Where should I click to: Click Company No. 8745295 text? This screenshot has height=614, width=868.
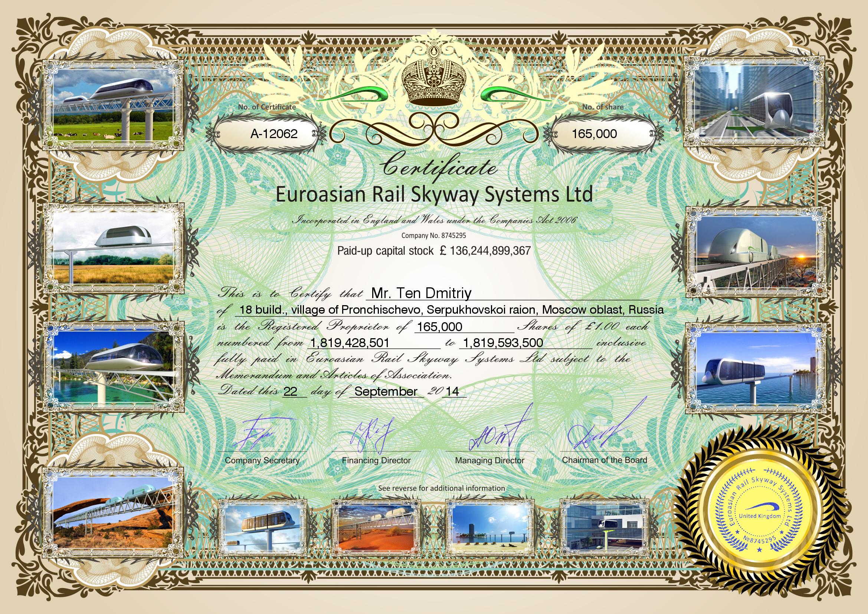click(x=434, y=236)
